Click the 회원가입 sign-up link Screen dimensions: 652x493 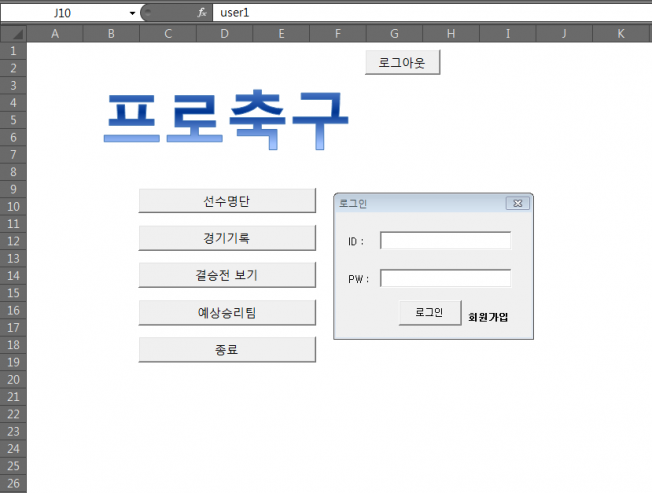click(488, 317)
